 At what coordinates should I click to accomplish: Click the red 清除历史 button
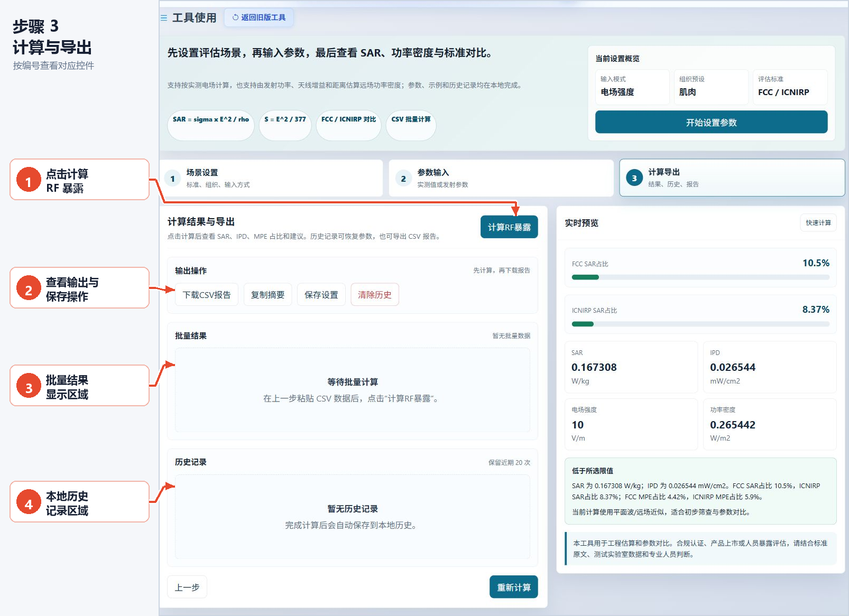click(375, 295)
